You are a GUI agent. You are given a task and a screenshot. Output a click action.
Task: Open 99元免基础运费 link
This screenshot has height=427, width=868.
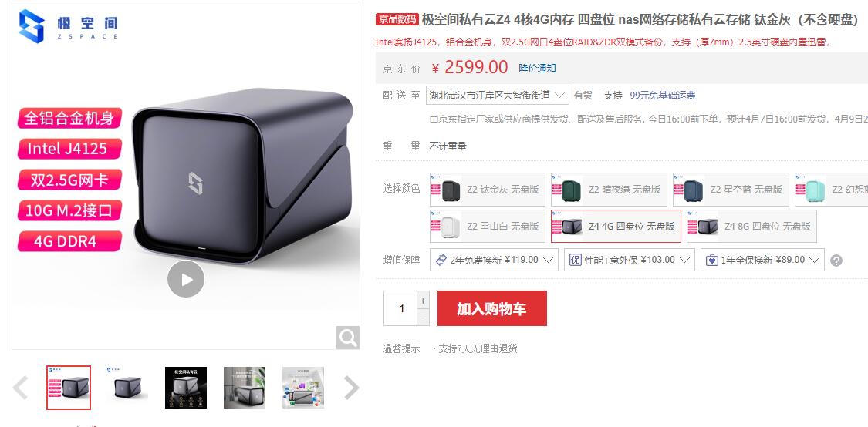663,95
